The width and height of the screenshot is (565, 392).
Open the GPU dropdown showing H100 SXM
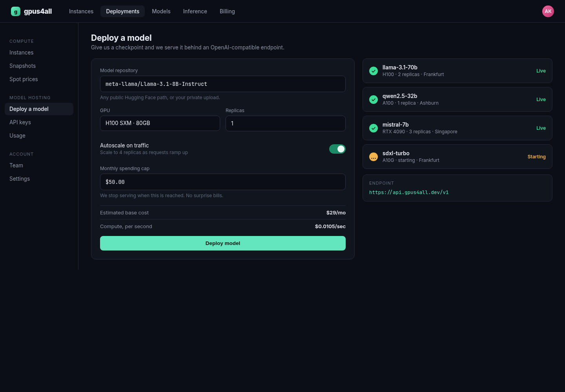[160, 123]
